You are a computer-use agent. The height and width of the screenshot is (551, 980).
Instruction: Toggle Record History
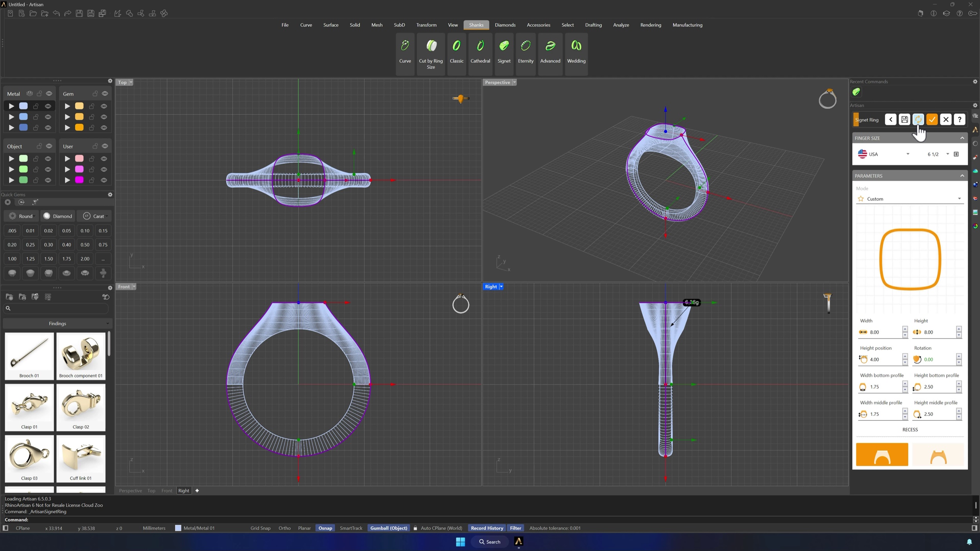click(x=487, y=528)
